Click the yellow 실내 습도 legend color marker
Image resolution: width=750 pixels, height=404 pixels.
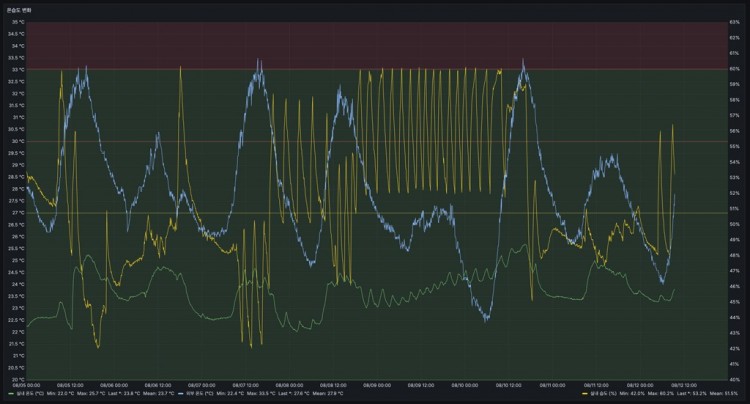[x=583, y=395]
